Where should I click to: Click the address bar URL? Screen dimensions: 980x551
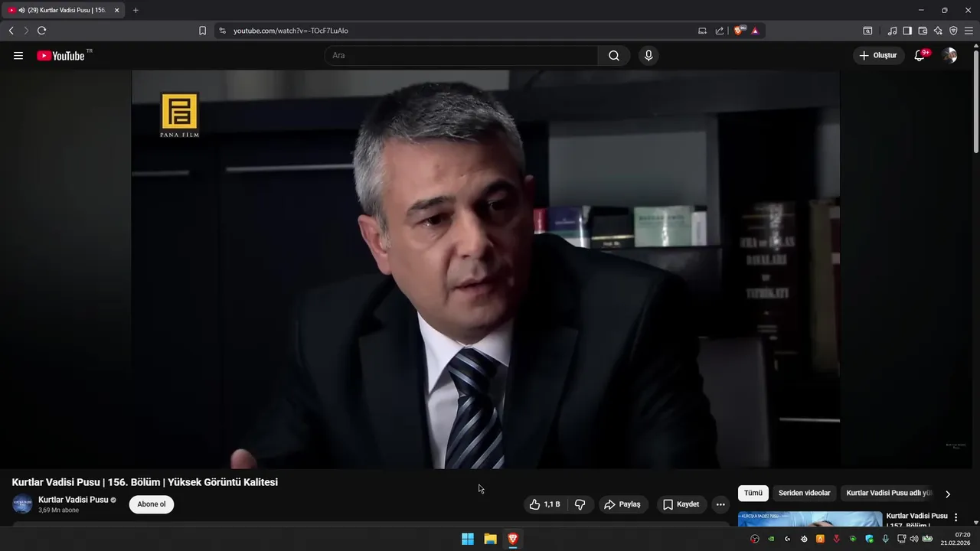pyautogui.click(x=291, y=31)
